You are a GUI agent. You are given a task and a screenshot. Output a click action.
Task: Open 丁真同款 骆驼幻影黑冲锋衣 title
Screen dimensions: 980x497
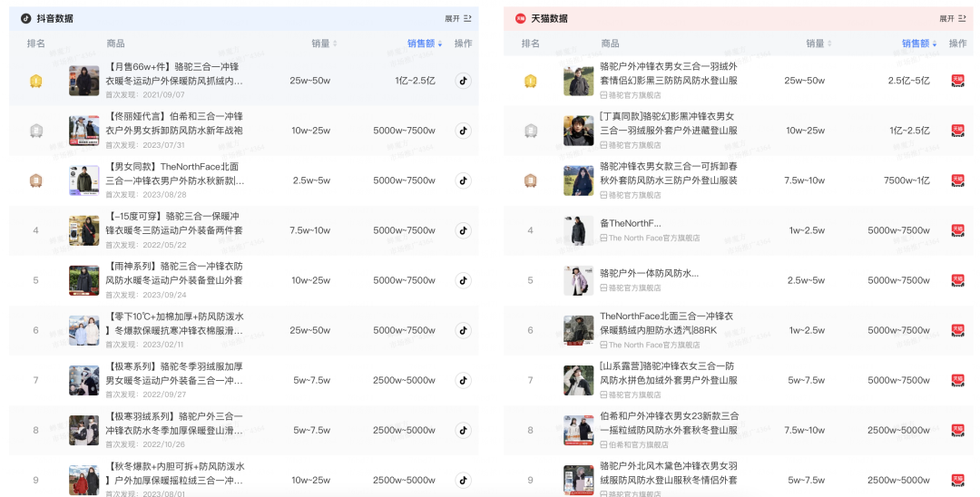[x=668, y=123]
